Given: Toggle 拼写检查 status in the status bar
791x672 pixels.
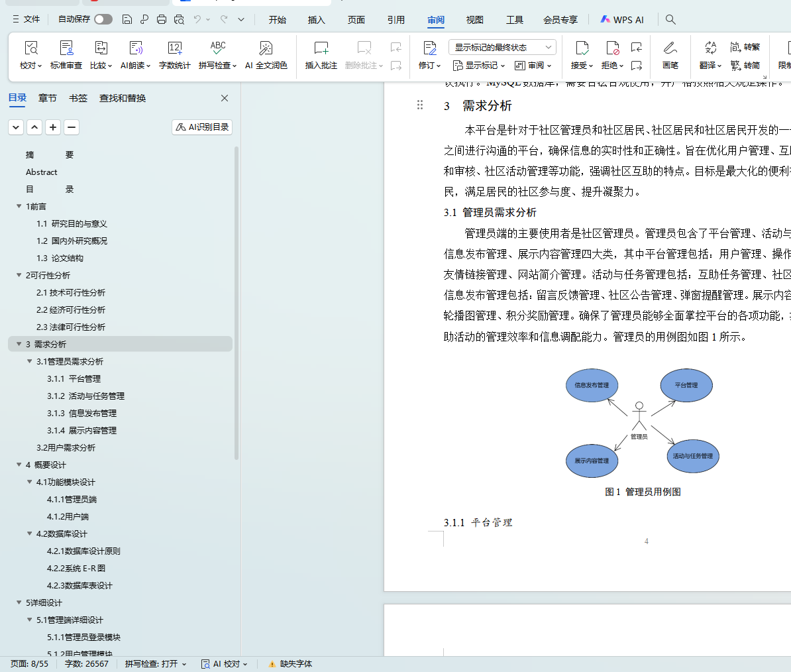Looking at the screenshot, I should tap(155, 663).
